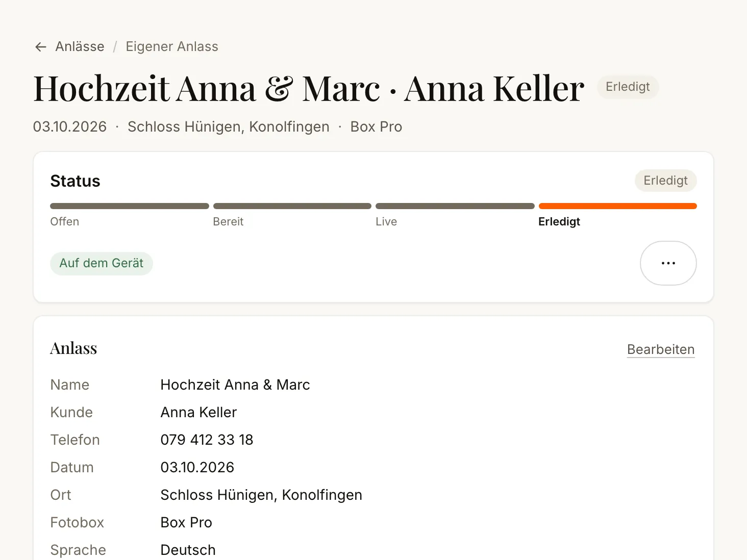Click the Anlass section heading
This screenshot has height=560, width=747.
pos(73,348)
